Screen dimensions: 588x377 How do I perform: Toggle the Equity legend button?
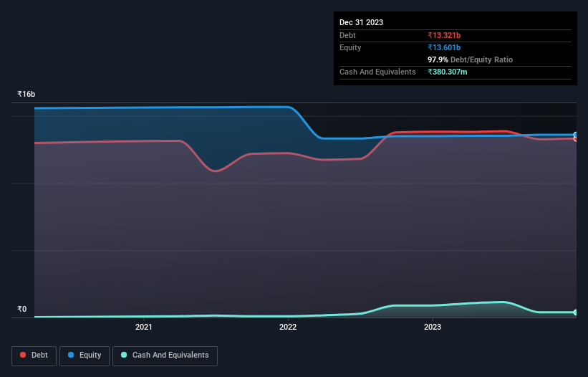coord(85,355)
